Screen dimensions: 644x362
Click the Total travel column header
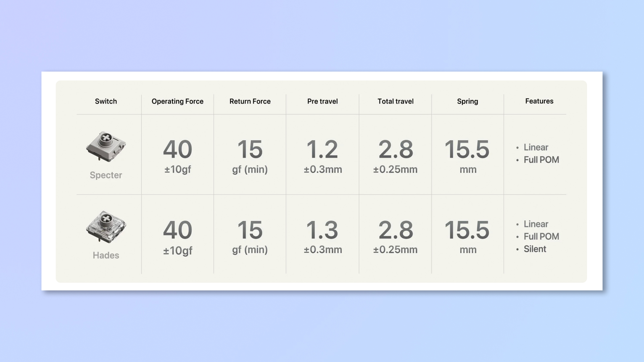point(395,101)
